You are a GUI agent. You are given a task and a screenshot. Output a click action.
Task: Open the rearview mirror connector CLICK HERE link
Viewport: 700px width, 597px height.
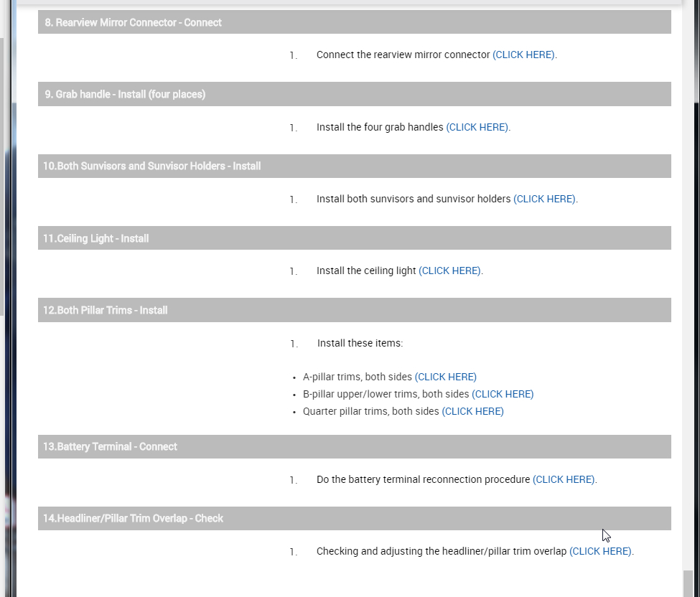(x=523, y=55)
